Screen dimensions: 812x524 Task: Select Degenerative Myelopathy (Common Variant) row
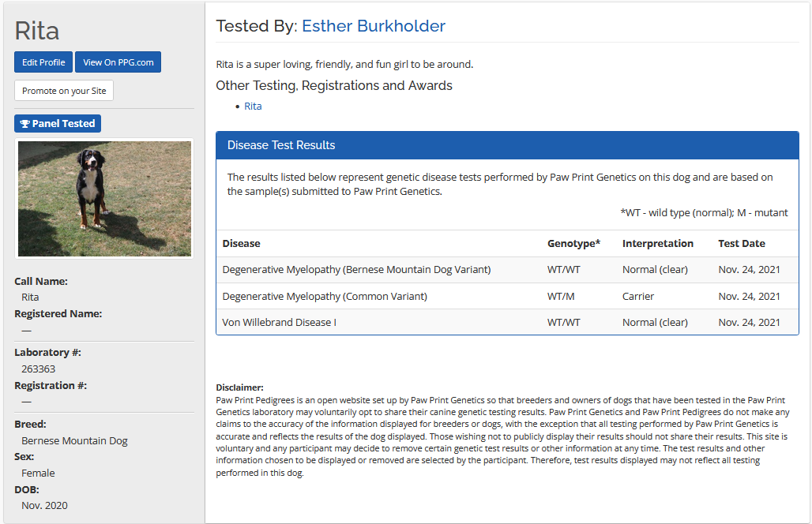[x=325, y=297]
